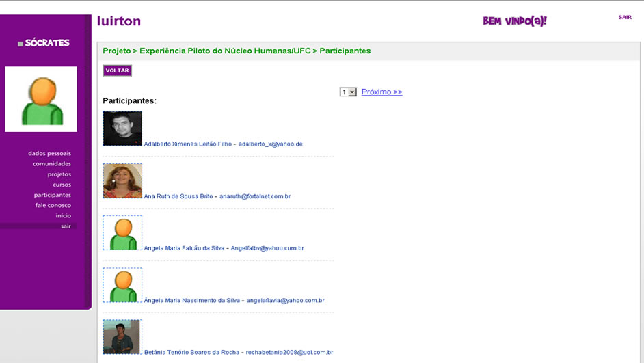Click the Sócrates logo
The image size is (644, 363).
point(44,43)
